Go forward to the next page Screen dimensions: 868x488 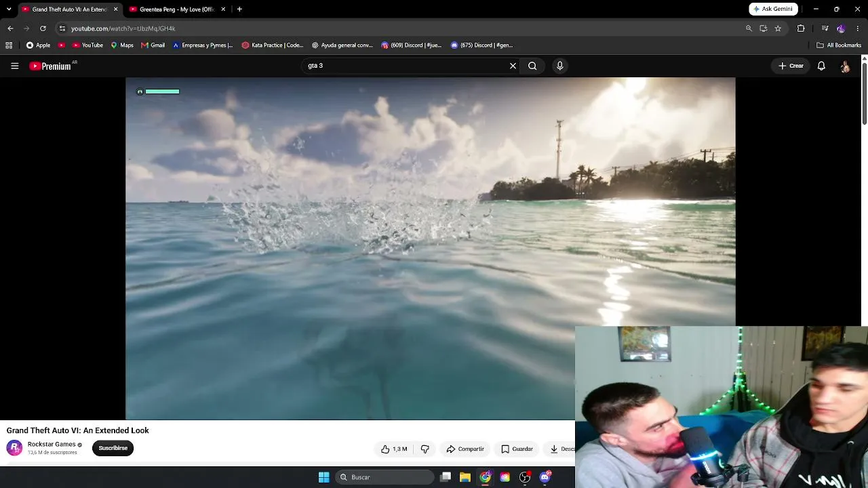tap(26, 28)
